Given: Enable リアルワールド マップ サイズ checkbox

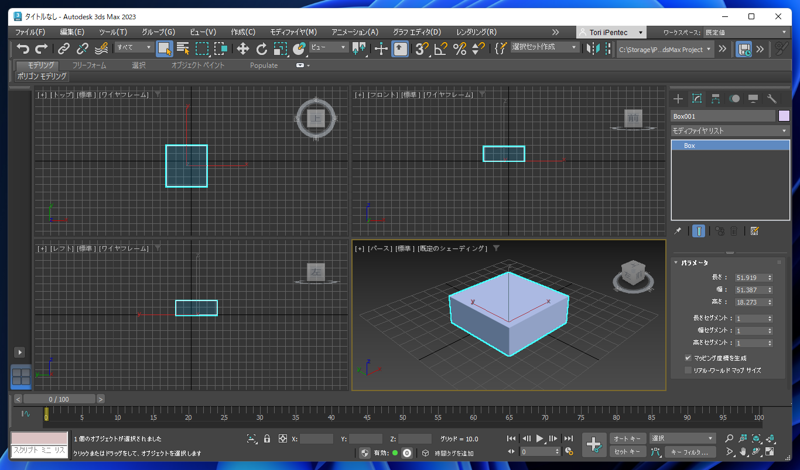Looking at the screenshot, I should point(688,370).
